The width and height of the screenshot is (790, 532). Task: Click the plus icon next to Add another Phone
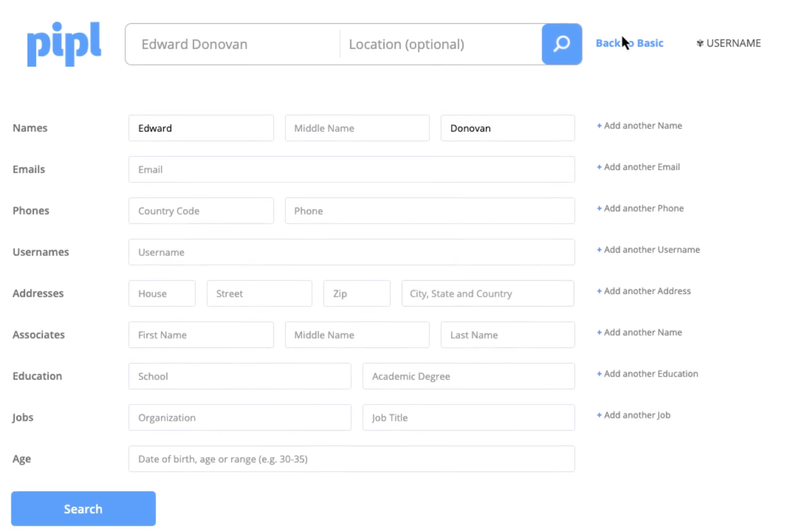coord(599,208)
